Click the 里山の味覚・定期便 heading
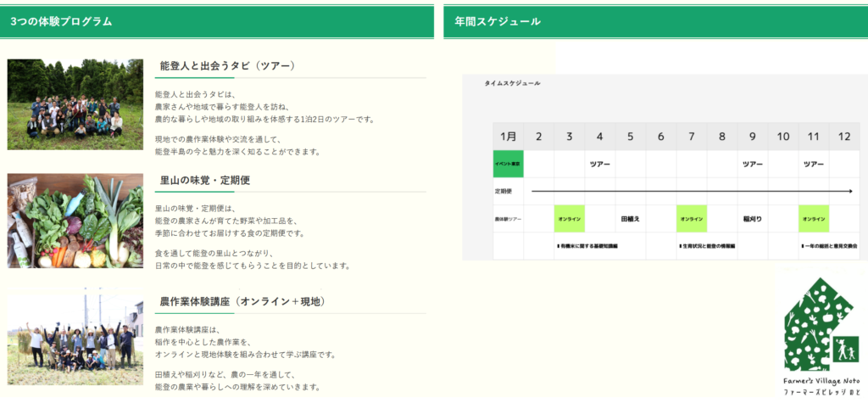 [205, 180]
